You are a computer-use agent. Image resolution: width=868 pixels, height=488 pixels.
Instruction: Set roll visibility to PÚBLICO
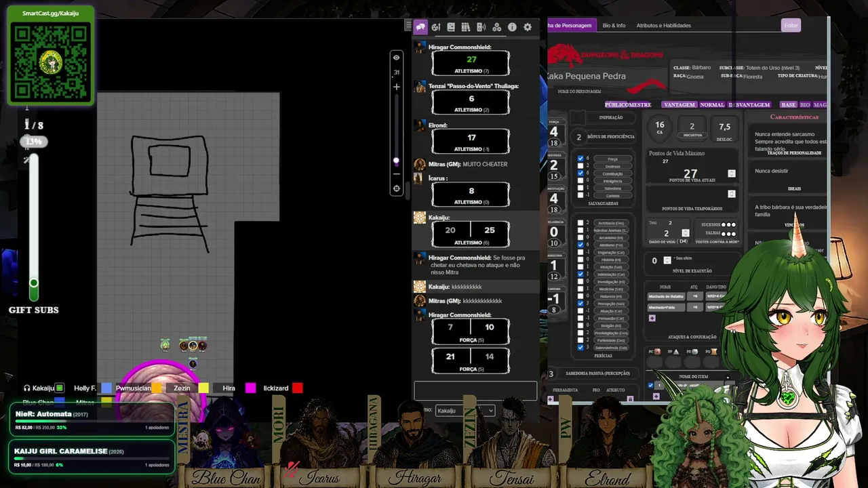click(616, 105)
